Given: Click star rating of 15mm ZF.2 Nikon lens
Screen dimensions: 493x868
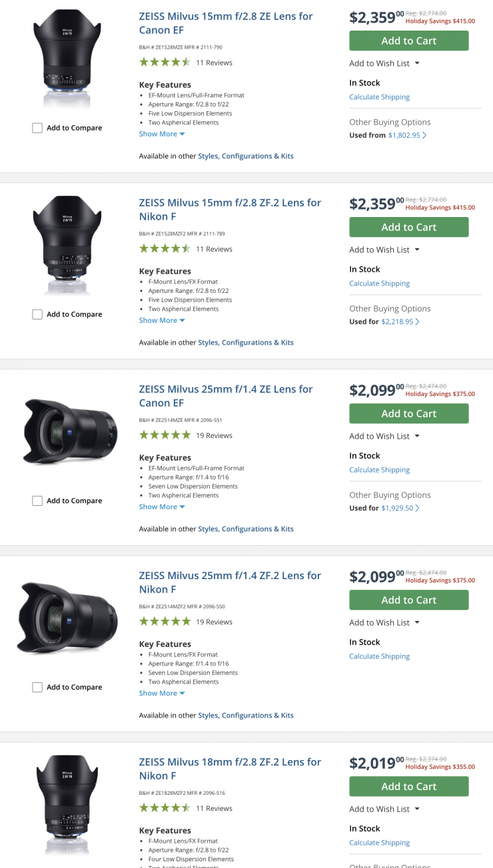Looking at the screenshot, I should (x=165, y=249).
